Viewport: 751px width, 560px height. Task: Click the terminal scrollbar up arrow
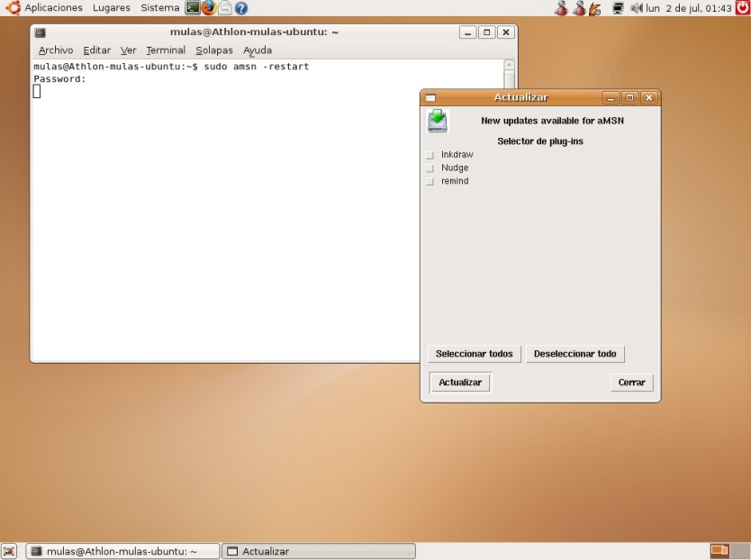509,65
